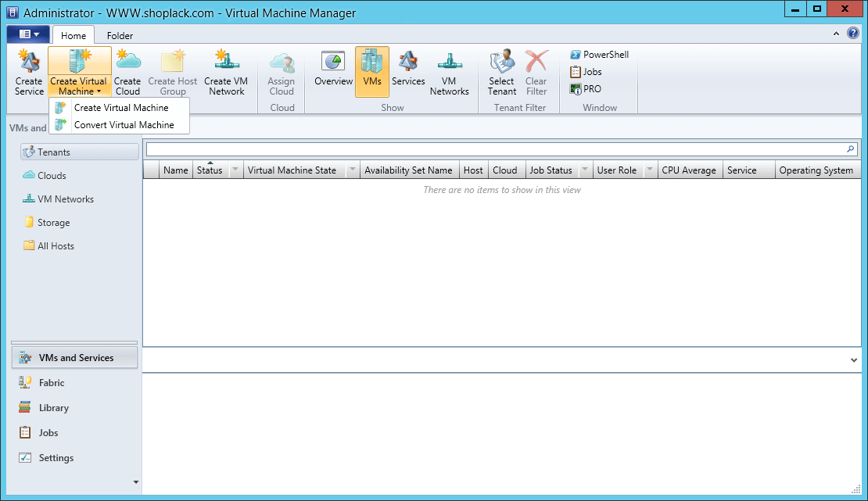Select VM Networks in the navigation tree
868x501 pixels.
point(58,199)
